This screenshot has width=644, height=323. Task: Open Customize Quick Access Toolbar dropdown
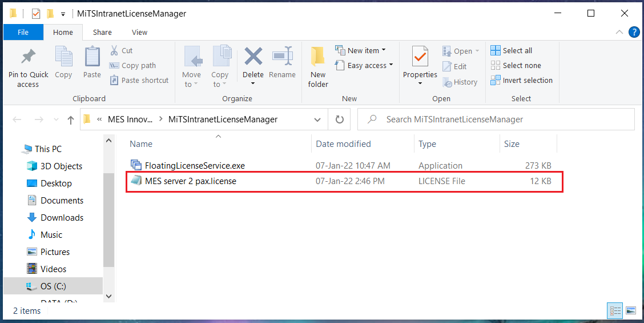point(63,14)
